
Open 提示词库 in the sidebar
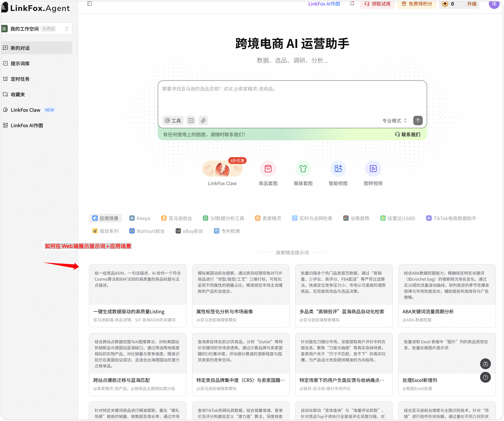pyautogui.click(x=20, y=64)
